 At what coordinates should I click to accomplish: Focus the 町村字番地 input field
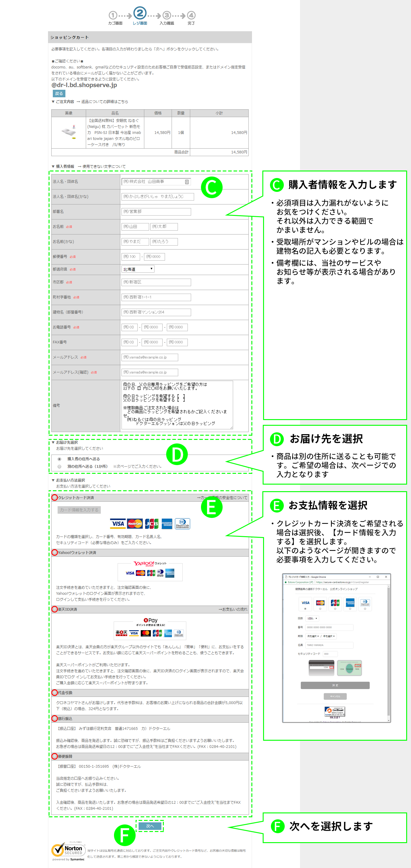[156, 297]
